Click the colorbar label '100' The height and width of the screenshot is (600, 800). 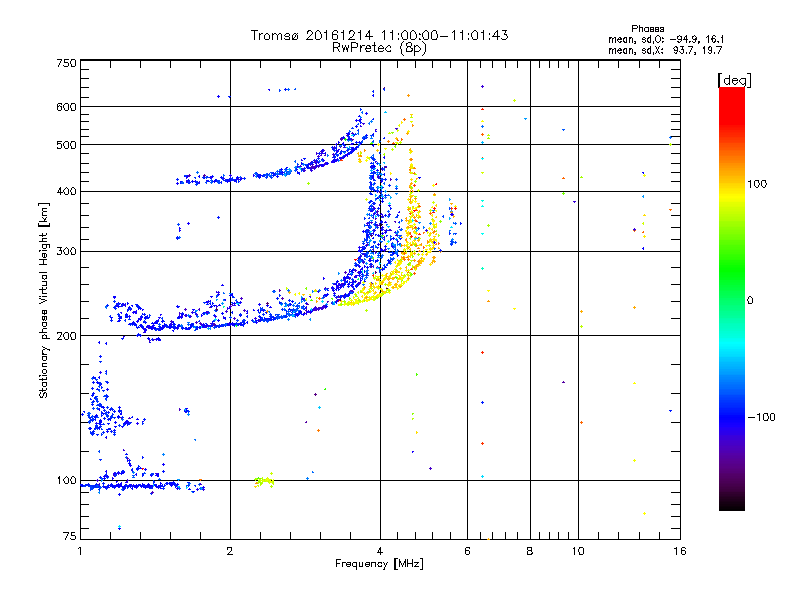(757, 184)
